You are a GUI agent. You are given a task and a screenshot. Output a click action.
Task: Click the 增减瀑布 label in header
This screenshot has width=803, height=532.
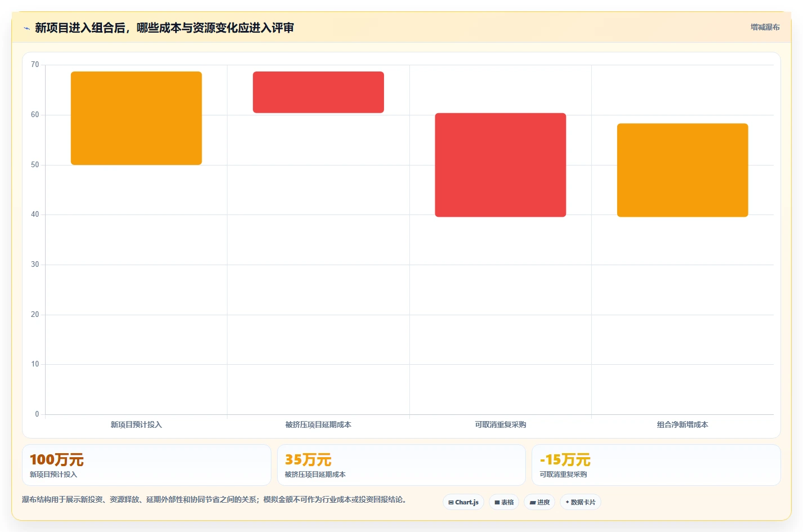coord(765,27)
